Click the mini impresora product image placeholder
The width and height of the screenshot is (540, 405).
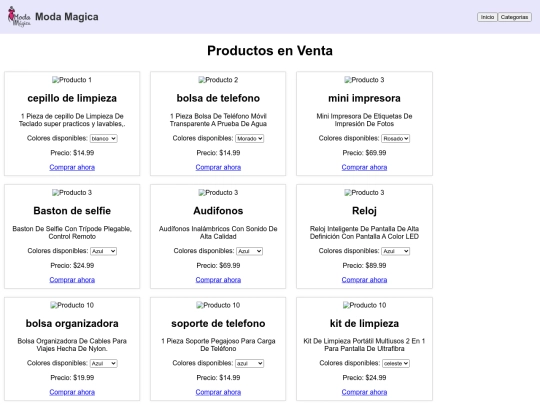pos(364,80)
